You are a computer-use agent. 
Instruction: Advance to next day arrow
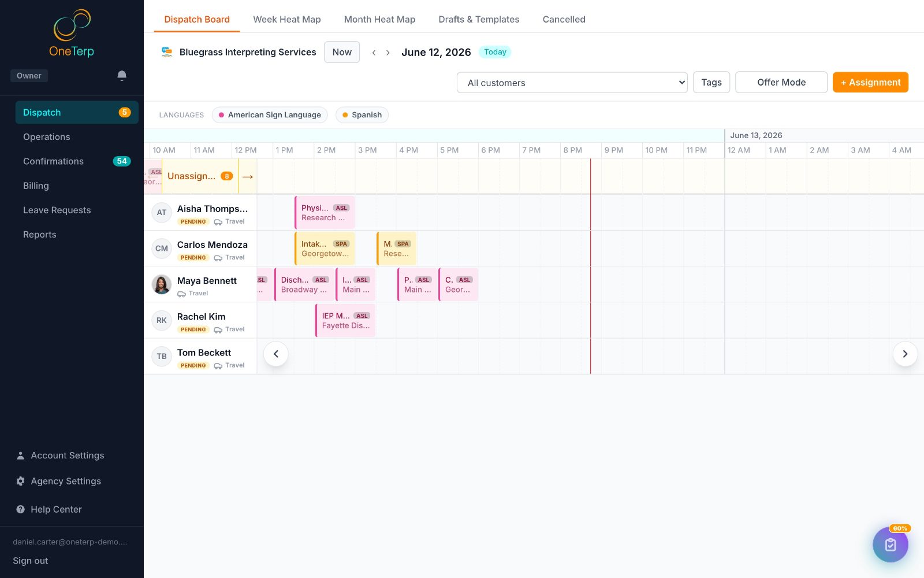pyautogui.click(x=388, y=53)
